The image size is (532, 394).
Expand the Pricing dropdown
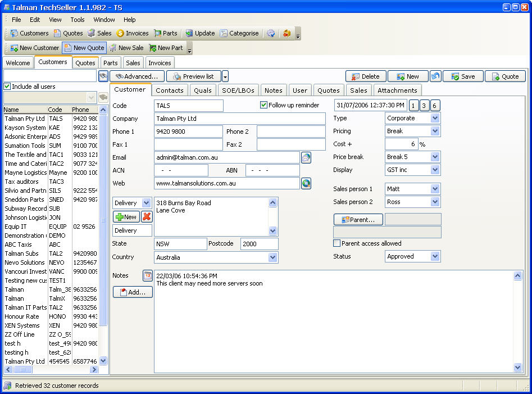click(x=435, y=131)
